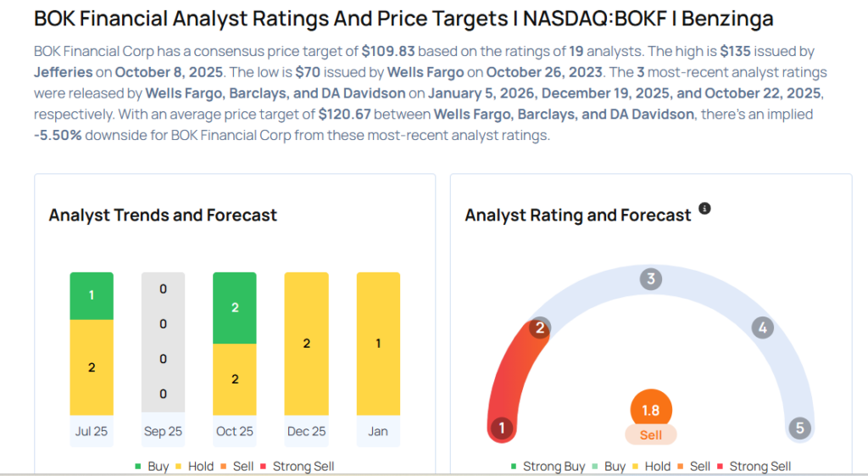Select the number 3 marker atop the gauge
Screen dimensions: 868x476
click(651, 278)
